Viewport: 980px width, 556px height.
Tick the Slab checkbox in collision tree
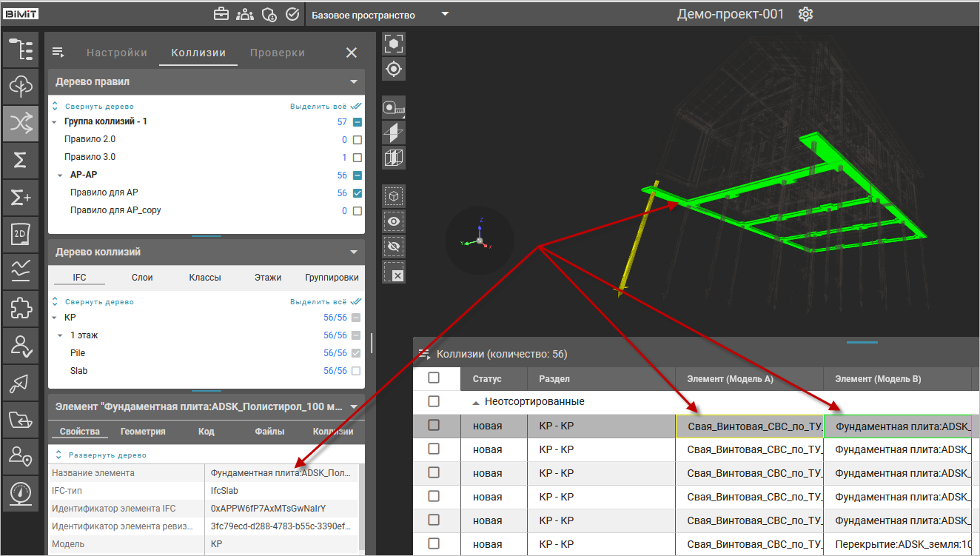click(x=356, y=371)
